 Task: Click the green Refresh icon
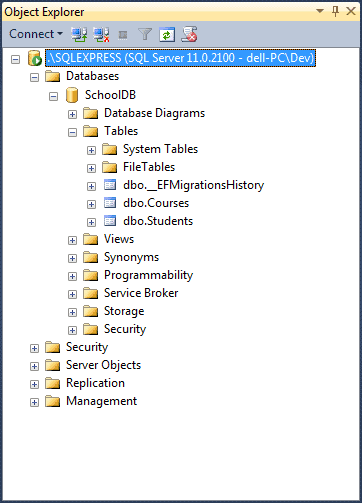[167, 35]
